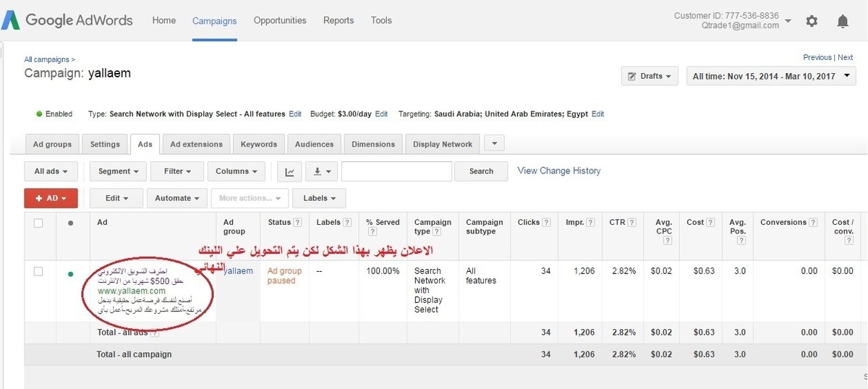Screen dimensions: 868x389
Task: Click the green status dot of the ad
Action: (70, 274)
